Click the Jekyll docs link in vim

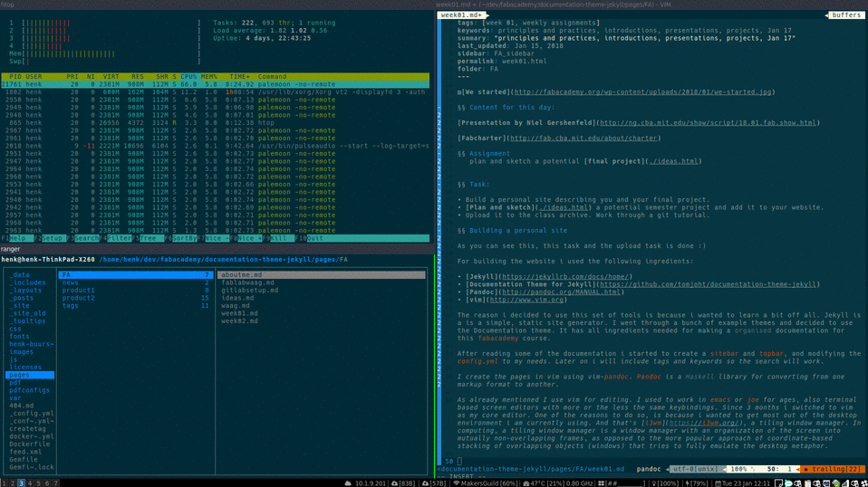tap(564, 277)
